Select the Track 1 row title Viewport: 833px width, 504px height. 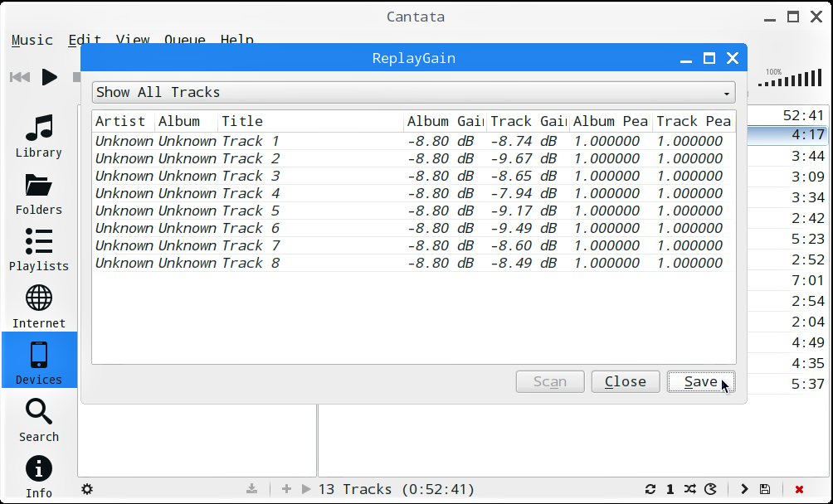(x=251, y=141)
